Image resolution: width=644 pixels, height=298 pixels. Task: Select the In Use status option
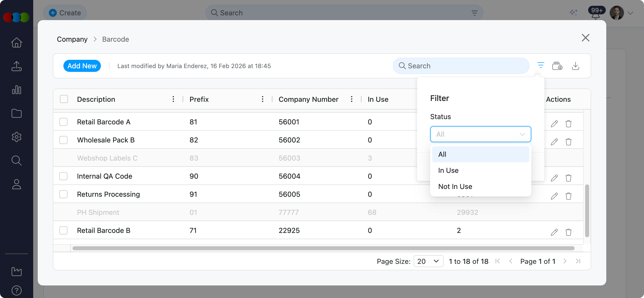pyautogui.click(x=448, y=170)
